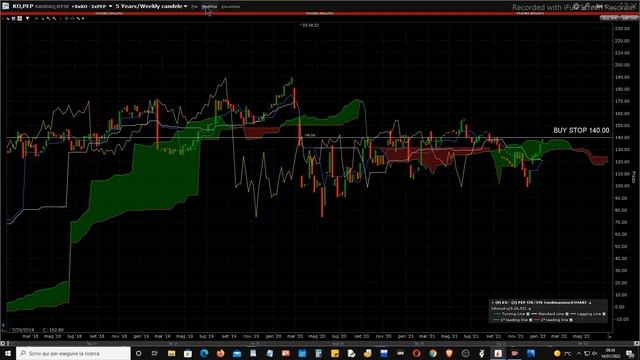Screen dimensions: 640x360
Task: Click the Windows search box
Action: pyautogui.click(x=73, y=353)
